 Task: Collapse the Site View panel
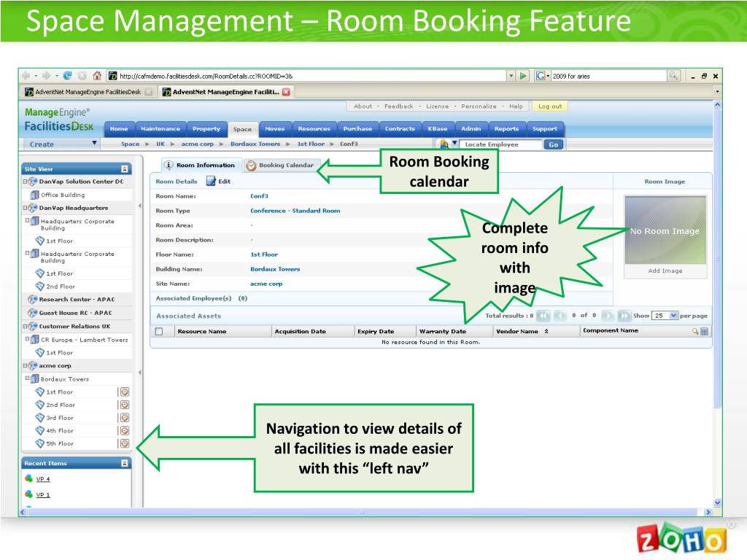124,169
